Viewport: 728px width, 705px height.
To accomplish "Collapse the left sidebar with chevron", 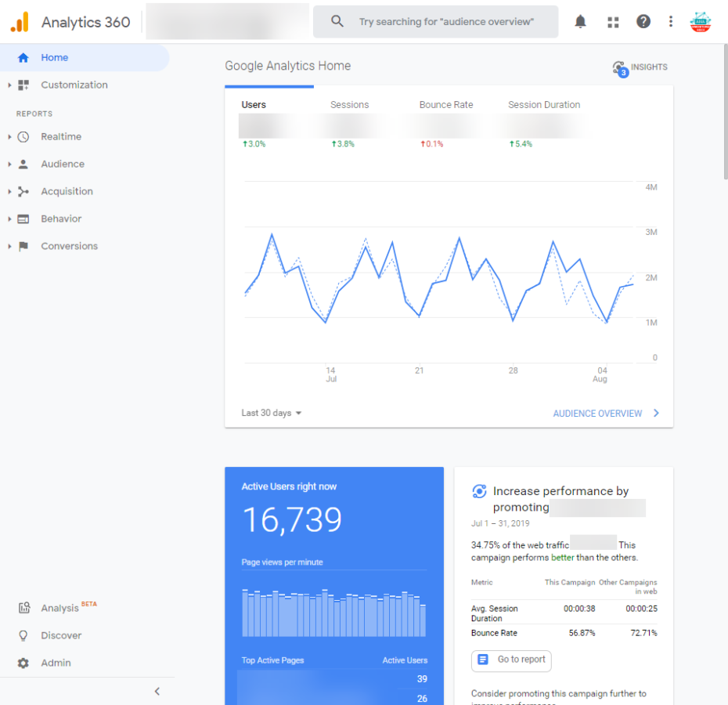I will pyautogui.click(x=157, y=691).
